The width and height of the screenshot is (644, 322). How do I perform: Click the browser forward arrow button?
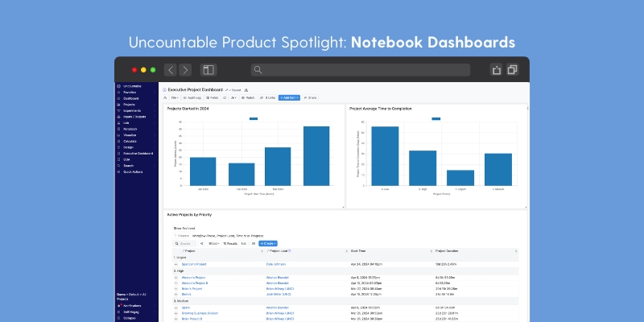[x=185, y=70]
